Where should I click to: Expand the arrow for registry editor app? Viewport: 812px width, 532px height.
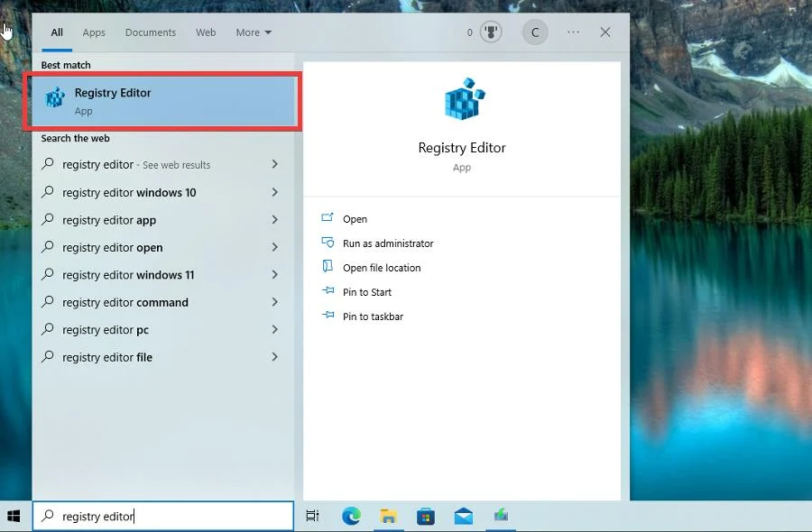(275, 219)
